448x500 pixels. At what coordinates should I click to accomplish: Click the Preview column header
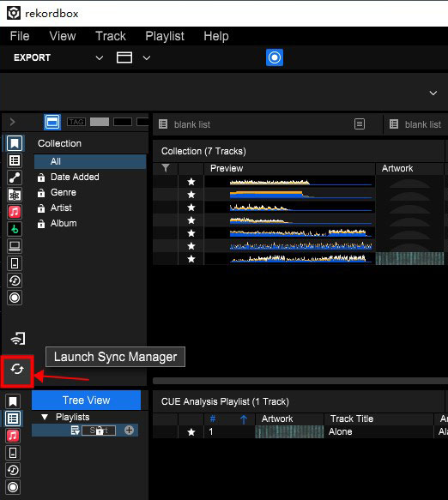pos(289,168)
